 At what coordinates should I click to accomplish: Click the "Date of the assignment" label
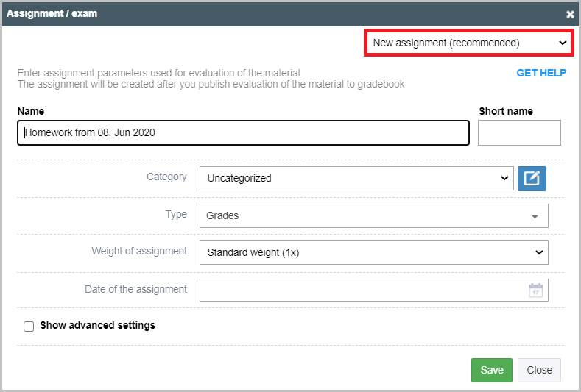(135, 289)
